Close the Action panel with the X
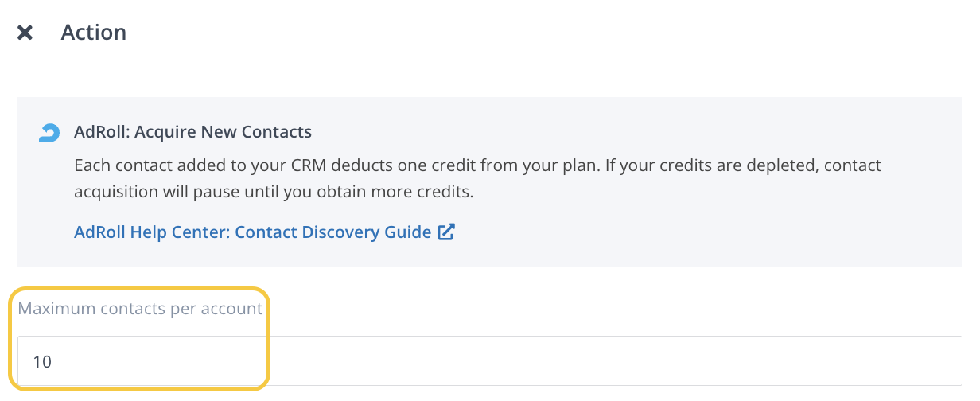 (x=25, y=33)
